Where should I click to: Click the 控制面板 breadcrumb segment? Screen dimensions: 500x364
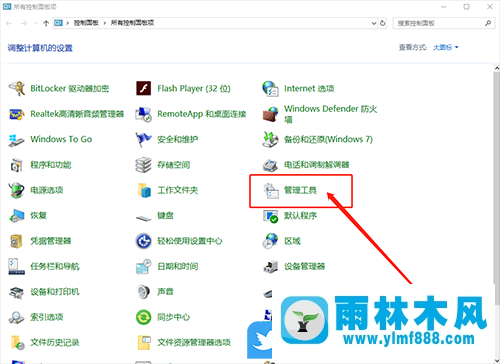86,23
